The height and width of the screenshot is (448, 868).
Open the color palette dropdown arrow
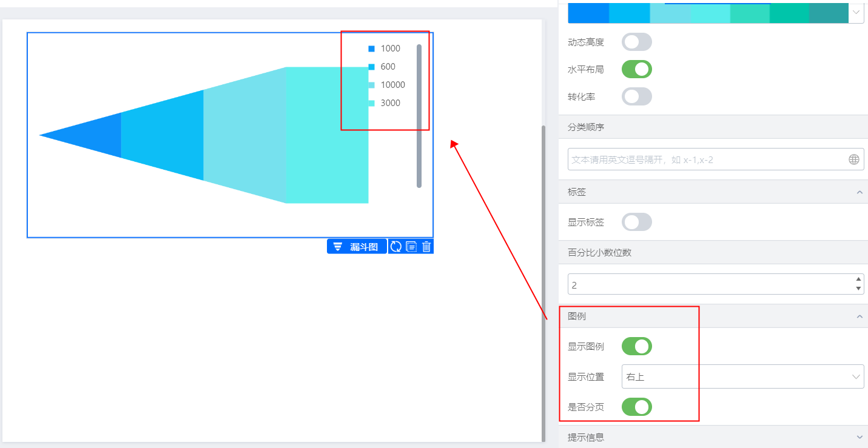(856, 12)
